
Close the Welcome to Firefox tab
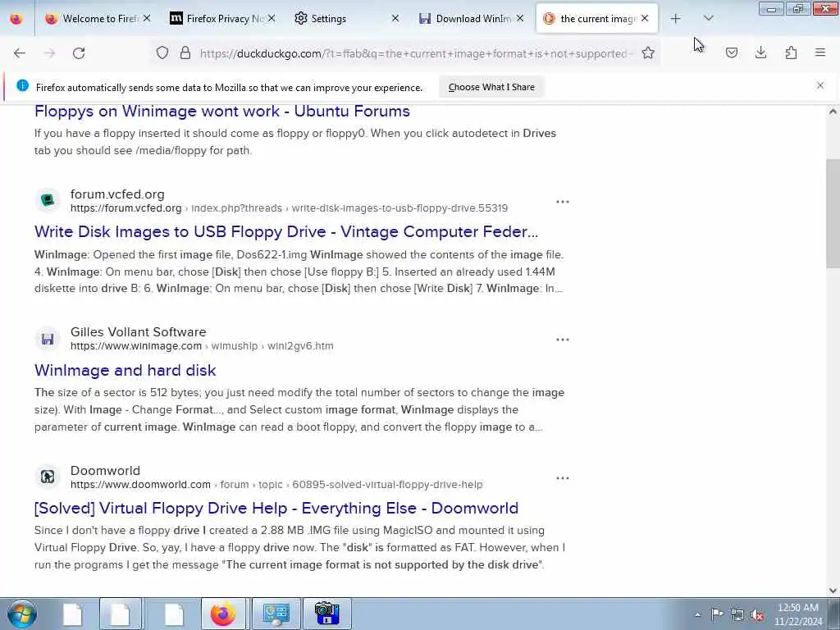coord(147,19)
